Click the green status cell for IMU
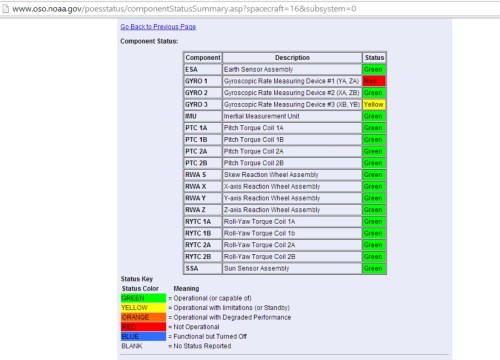This screenshot has width=500, height=360. click(x=374, y=116)
